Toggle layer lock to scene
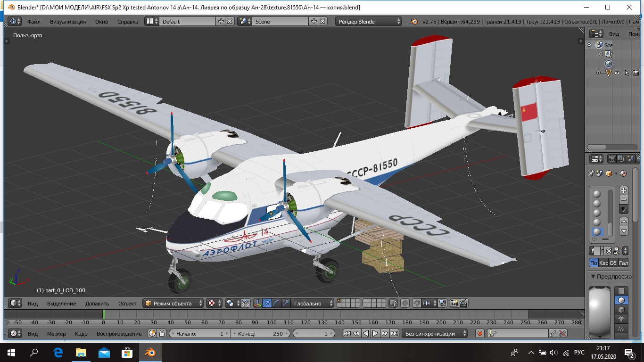The width and height of the screenshot is (644, 362). 394,303
